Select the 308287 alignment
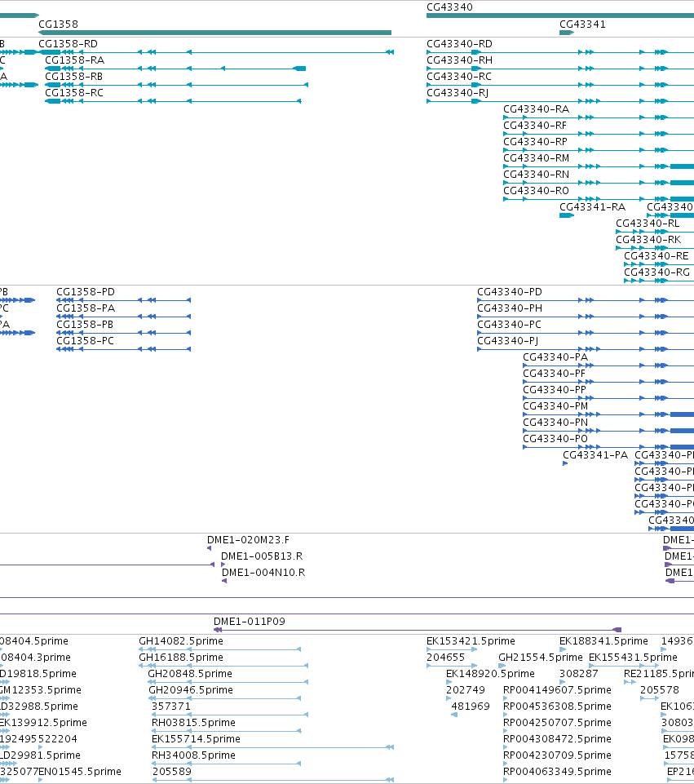 click(x=578, y=674)
